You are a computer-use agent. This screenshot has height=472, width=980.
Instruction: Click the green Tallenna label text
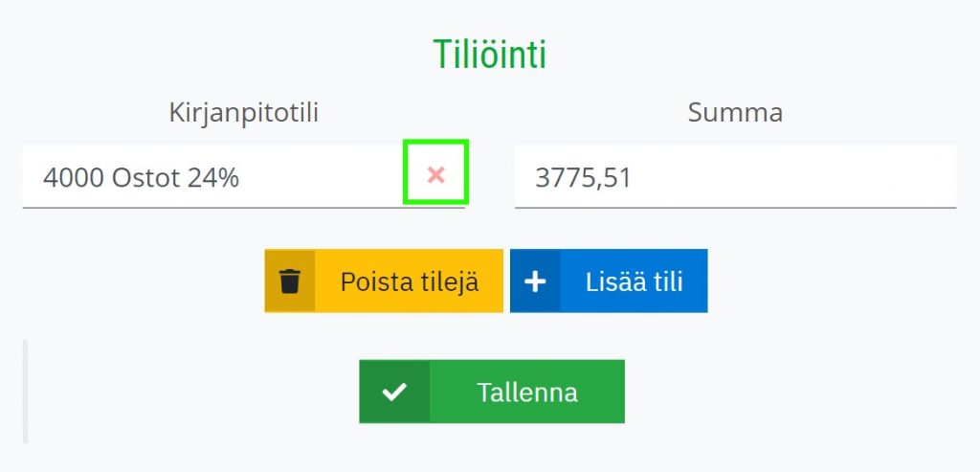click(x=527, y=393)
